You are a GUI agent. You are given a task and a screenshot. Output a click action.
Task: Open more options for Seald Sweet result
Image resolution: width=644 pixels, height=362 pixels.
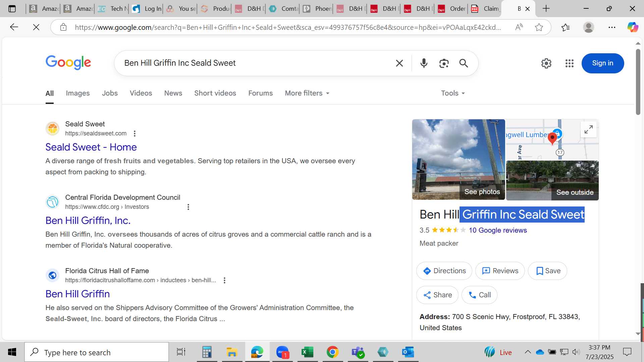[x=135, y=133]
